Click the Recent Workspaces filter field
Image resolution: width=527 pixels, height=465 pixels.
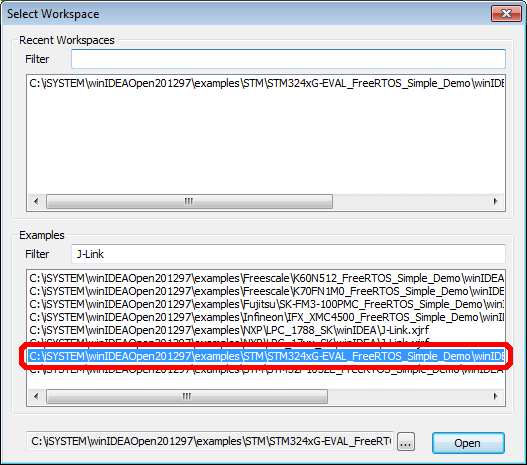[288, 59]
